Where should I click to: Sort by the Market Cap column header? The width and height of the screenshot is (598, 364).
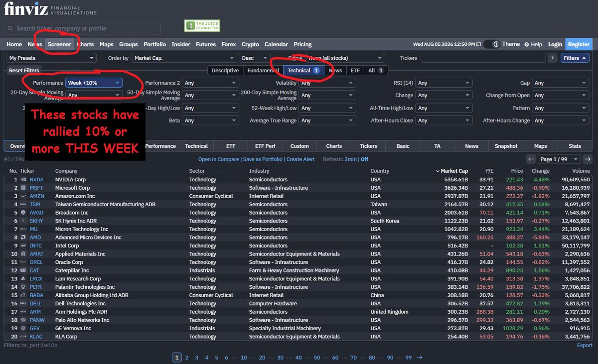(451, 171)
